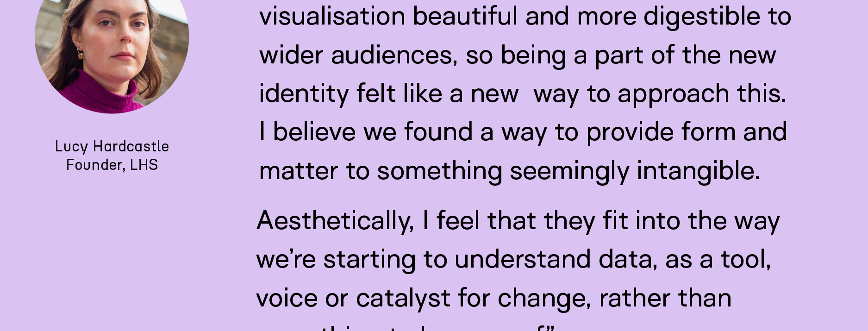The width and height of the screenshot is (868, 331).
Task: Click the caption Founder, LHS
Action: pyautogui.click(x=112, y=165)
